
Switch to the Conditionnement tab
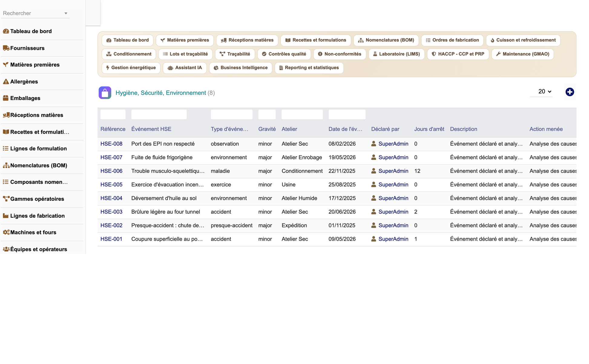pyautogui.click(x=129, y=54)
